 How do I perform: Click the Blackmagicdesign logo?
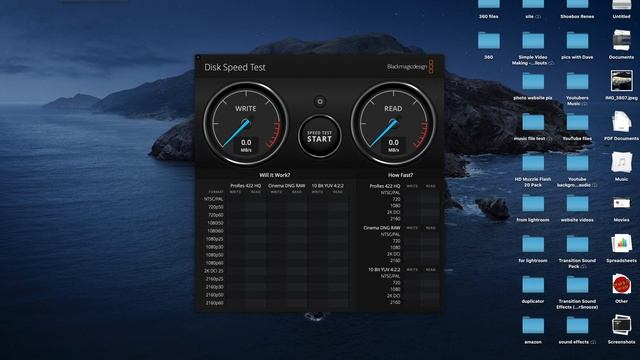click(410, 67)
